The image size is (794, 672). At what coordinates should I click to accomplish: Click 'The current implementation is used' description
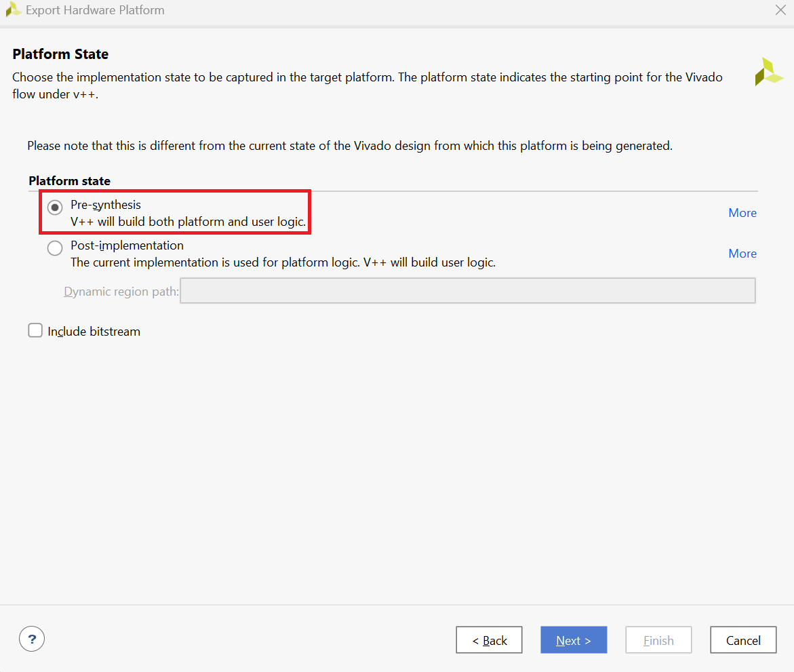coord(283,262)
